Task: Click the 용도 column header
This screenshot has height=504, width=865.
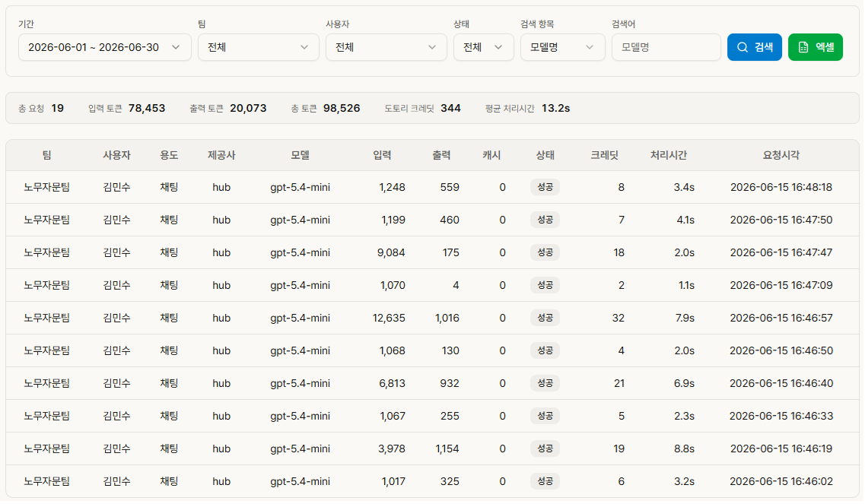Action: [169, 156]
